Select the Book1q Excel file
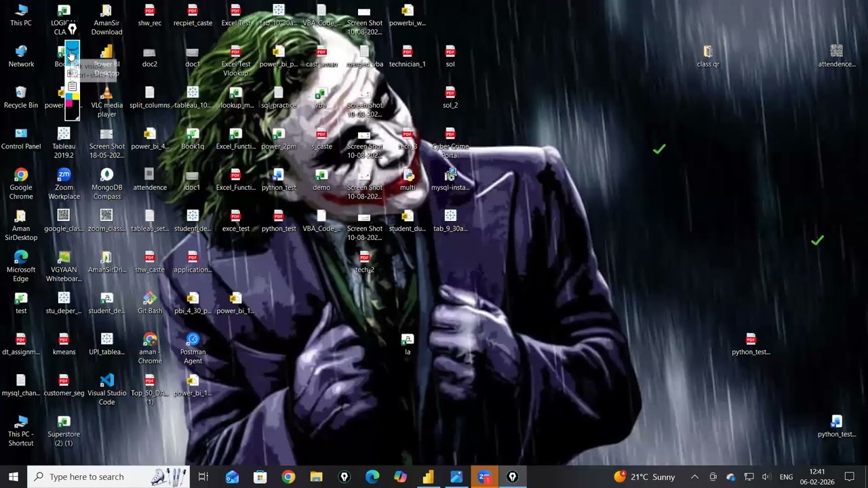Screen dimensions: 868x488 point(193,138)
